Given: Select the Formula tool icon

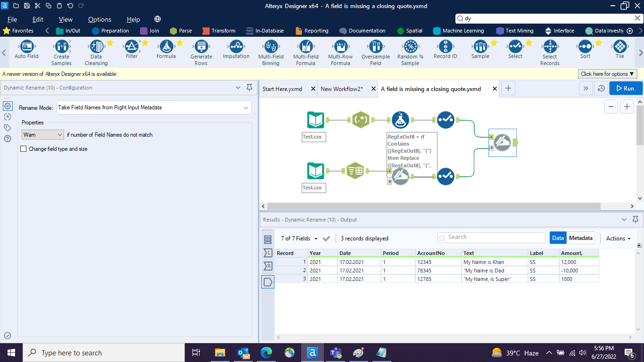Looking at the screenshot, I should coord(166,47).
